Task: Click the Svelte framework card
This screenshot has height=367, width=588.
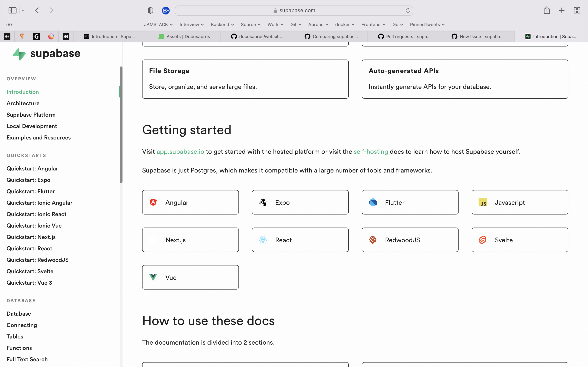Action: click(x=520, y=240)
